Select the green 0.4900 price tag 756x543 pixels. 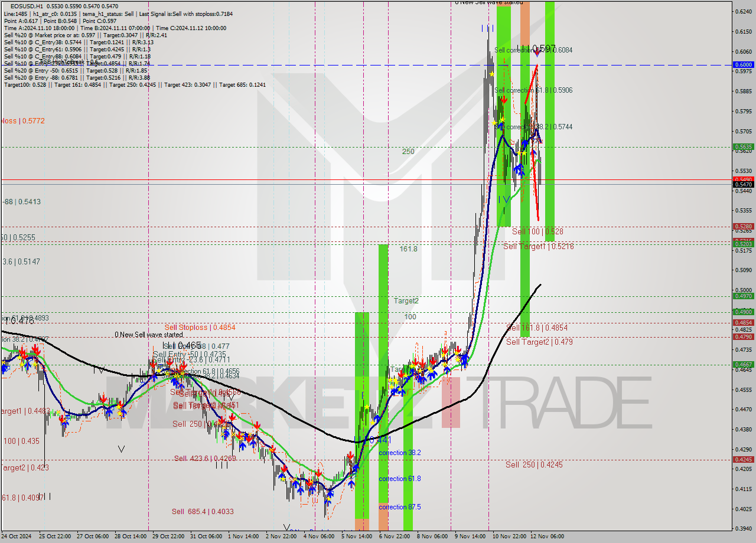click(x=743, y=312)
